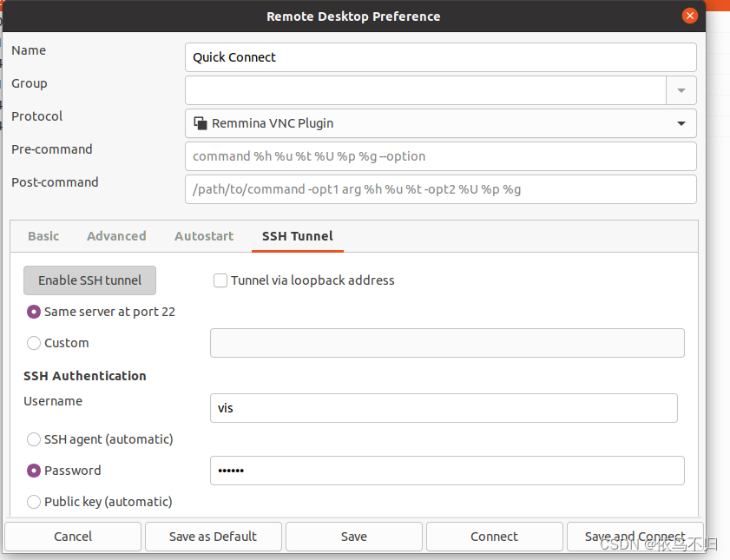
Task: Choose SSH agent (automatic) authentication
Action: (x=34, y=439)
